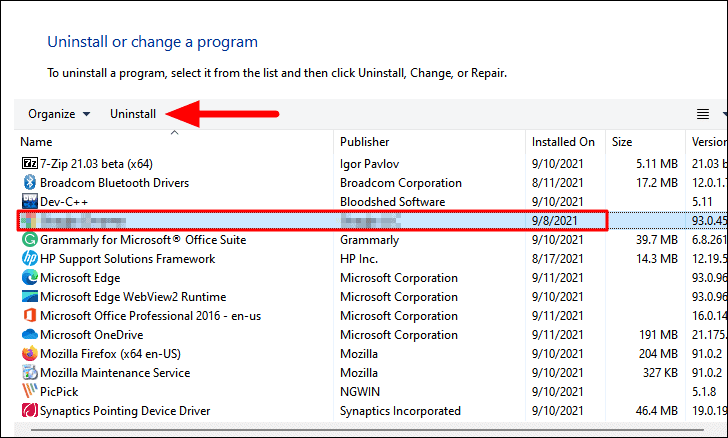This screenshot has height=438, width=728.
Task: Open the view options list icon
Action: 703,114
